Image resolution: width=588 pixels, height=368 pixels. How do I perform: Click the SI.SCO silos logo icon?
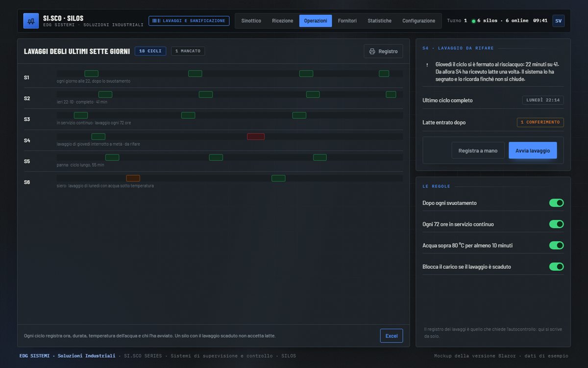point(31,21)
